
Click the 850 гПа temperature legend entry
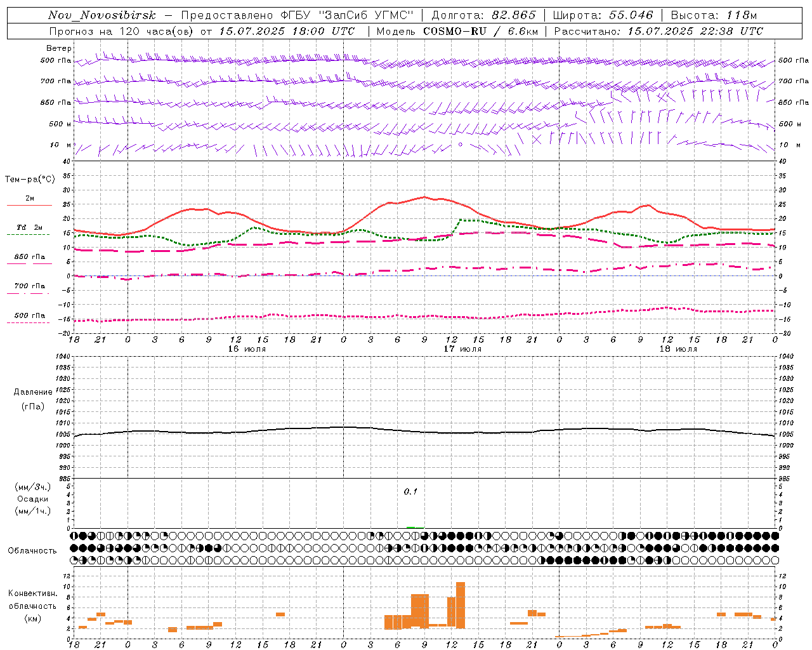[x=29, y=257]
